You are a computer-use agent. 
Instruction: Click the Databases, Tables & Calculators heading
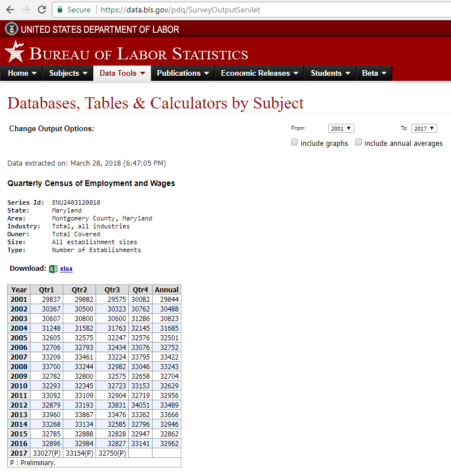pos(155,103)
